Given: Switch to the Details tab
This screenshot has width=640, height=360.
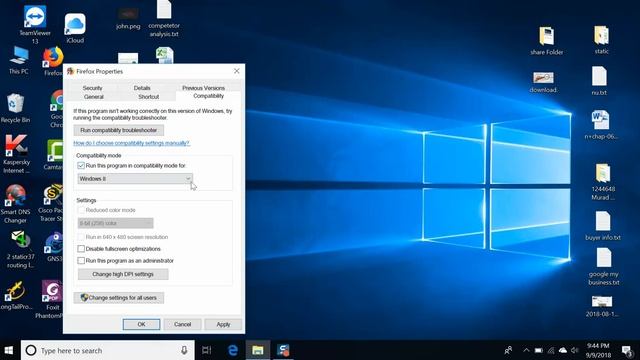Looking at the screenshot, I should (x=142, y=88).
